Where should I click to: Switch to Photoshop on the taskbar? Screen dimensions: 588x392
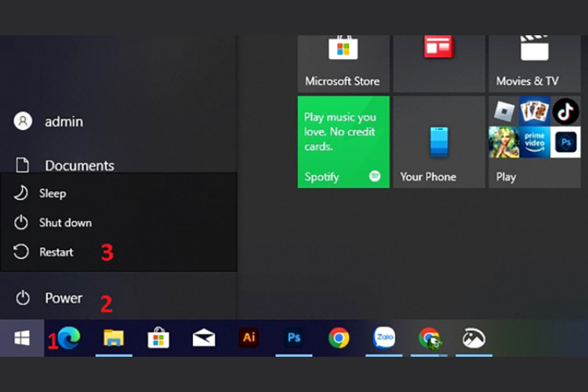coord(294,338)
